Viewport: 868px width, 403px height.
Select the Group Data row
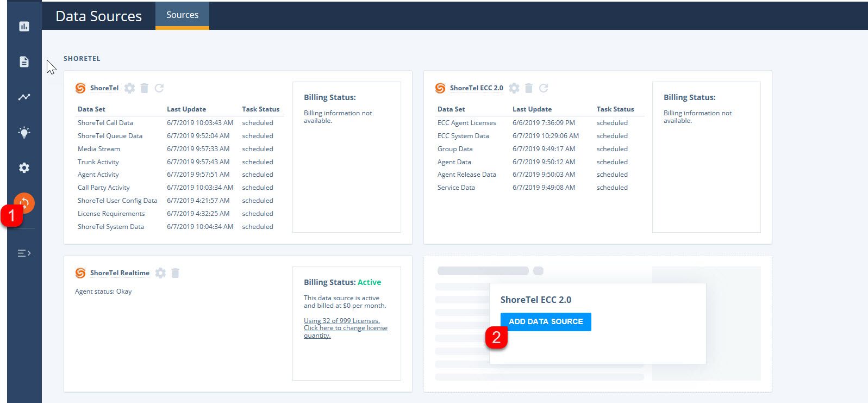tap(540, 149)
